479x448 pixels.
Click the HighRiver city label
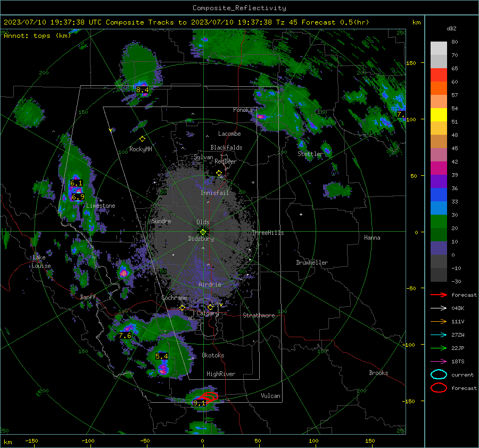click(221, 374)
